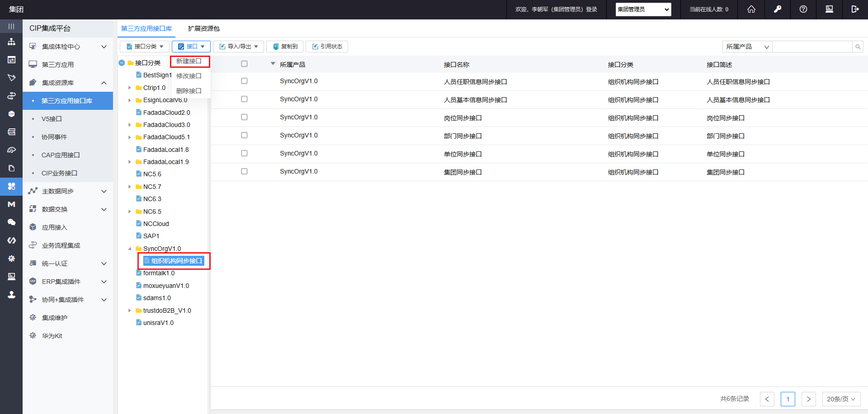Select 新建接口 from the dropdown menu

coord(189,61)
